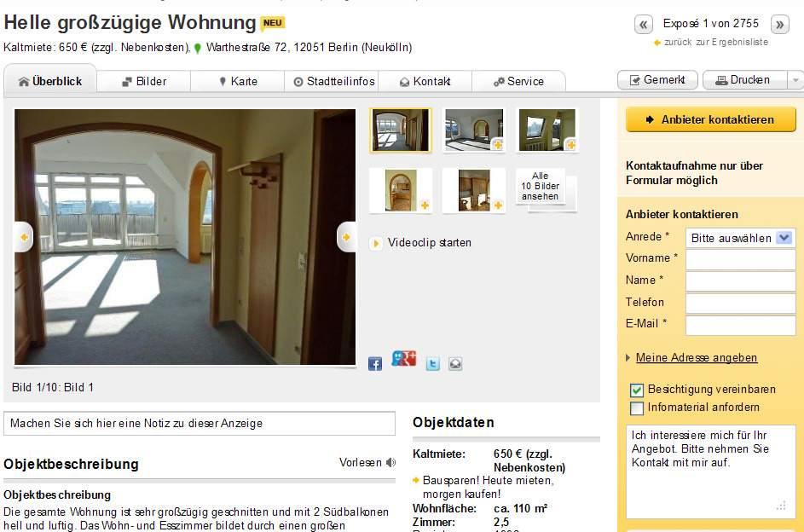The height and width of the screenshot is (532, 804).
Task: Expand Meine Adresse angeben section
Action: pos(697,358)
